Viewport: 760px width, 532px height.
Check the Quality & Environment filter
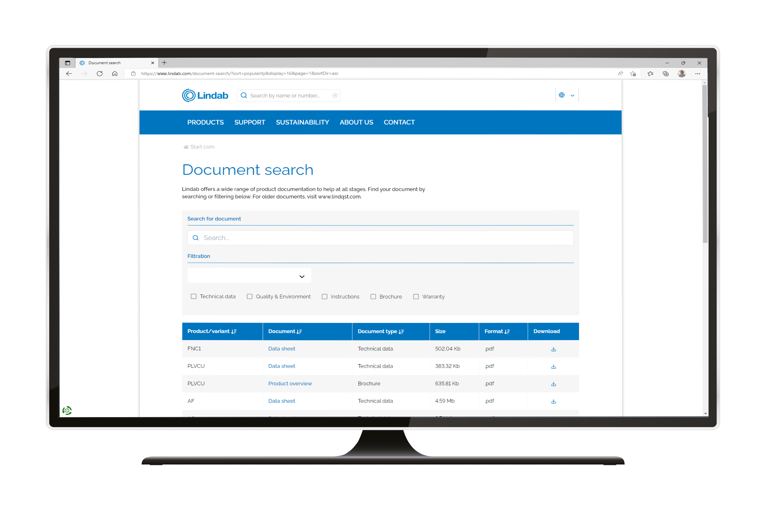point(250,297)
